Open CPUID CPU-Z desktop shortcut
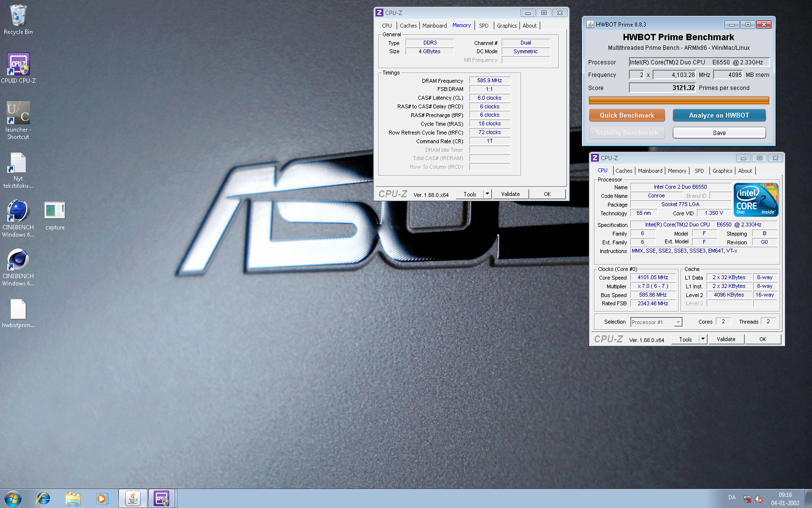This screenshot has height=508, width=812. coord(18,68)
